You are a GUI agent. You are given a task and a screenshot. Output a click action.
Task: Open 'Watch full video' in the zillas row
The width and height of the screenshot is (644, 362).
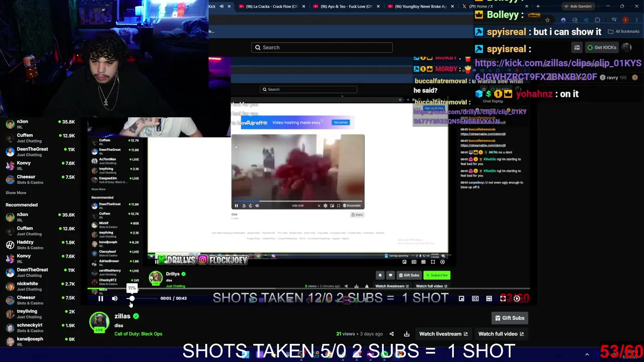click(501, 334)
